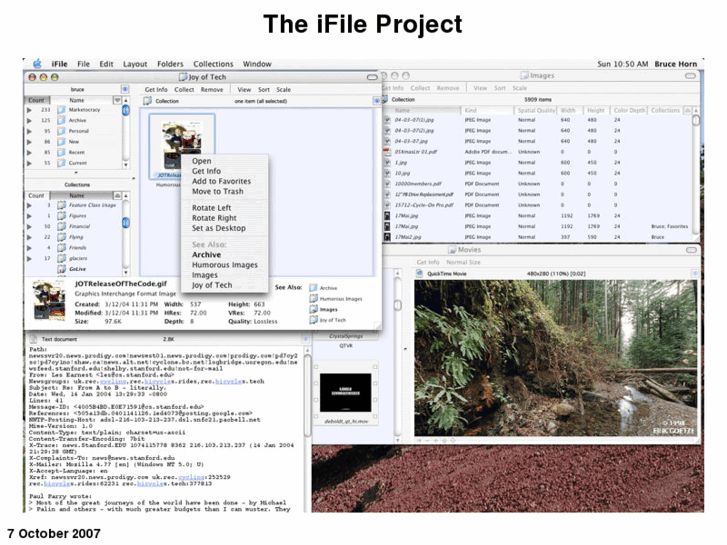Choose Add to Favorites in context menu
The image size is (727, 545).
pyautogui.click(x=224, y=181)
